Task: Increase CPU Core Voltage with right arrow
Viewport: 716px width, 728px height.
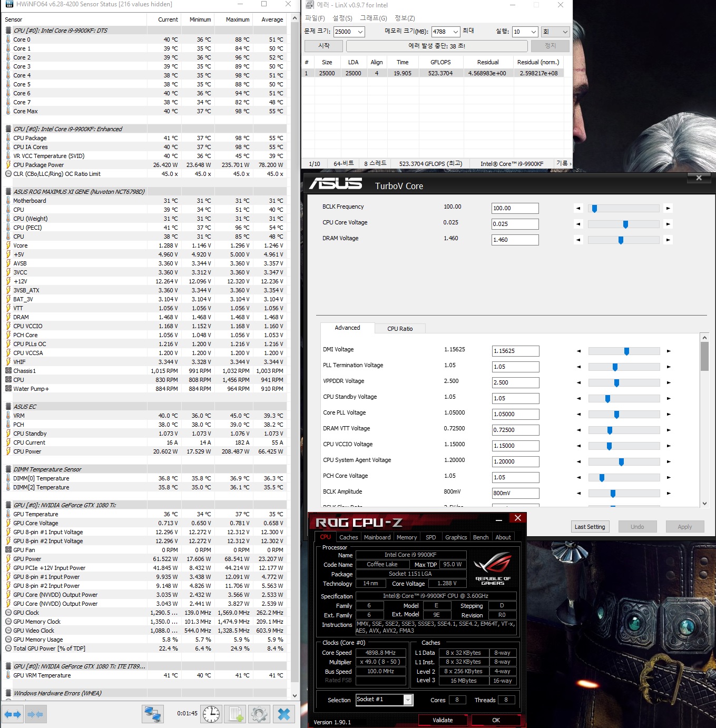Action: pyautogui.click(x=668, y=224)
